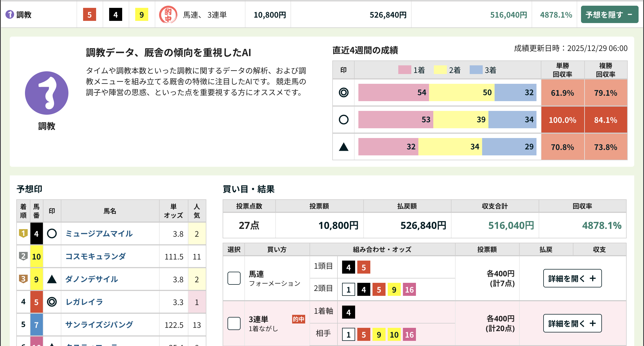Check the 馬連 フォーメーション selection checkbox

[x=234, y=278]
